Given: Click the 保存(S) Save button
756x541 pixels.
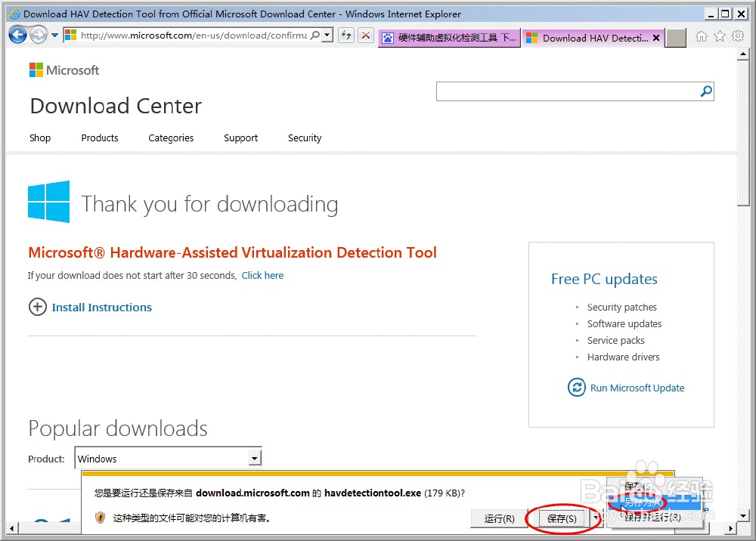Looking at the screenshot, I should click(562, 519).
